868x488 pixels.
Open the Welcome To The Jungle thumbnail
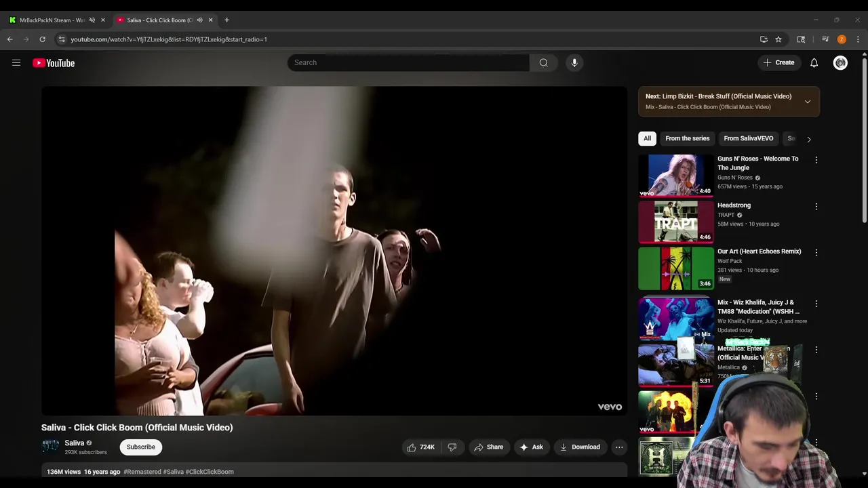pyautogui.click(x=676, y=176)
